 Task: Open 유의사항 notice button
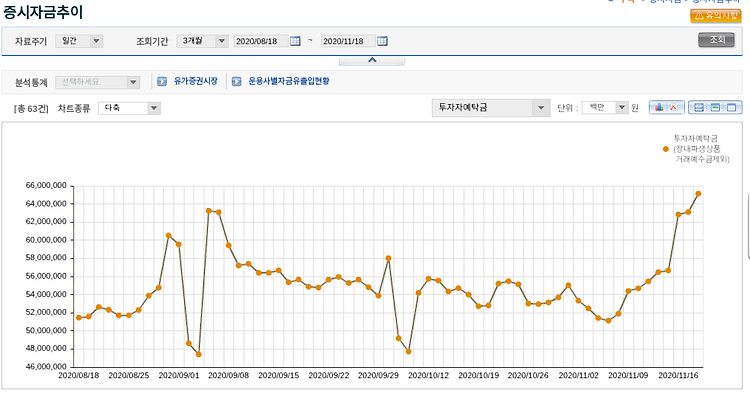tap(716, 16)
